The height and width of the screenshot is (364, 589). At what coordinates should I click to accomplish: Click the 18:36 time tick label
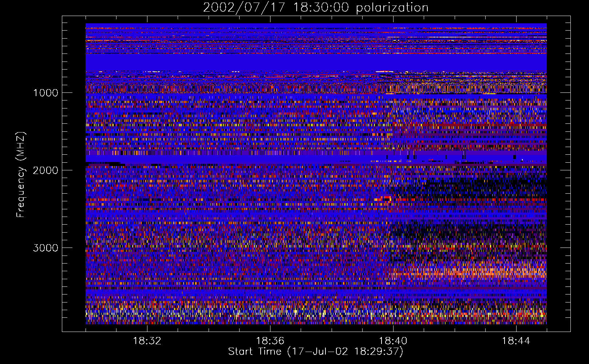click(270, 341)
